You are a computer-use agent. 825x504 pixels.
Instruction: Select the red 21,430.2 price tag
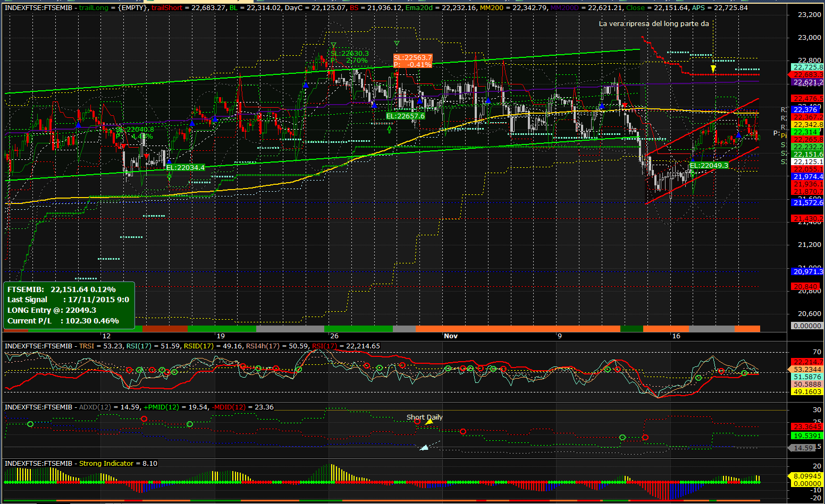(807, 218)
